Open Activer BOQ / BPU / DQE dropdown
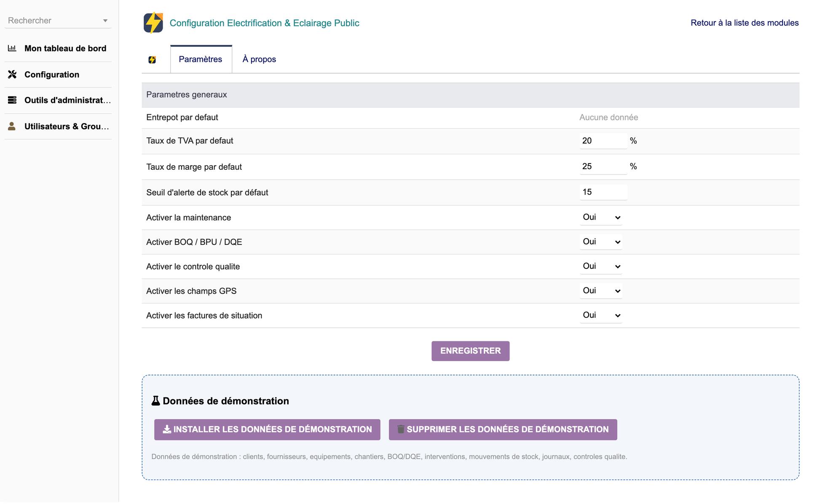 (x=601, y=242)
